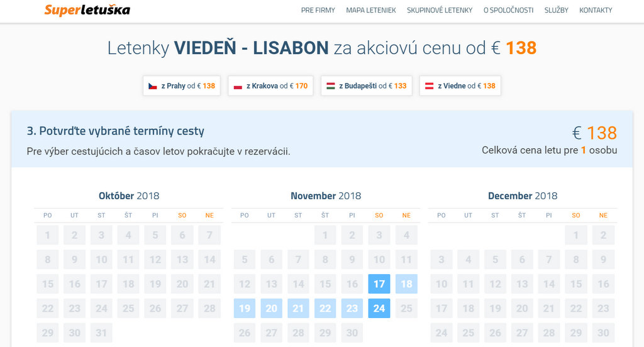Open the Služby menu item
The width and height of the screenshot is (644, 347).
click(x=557, y=10)
